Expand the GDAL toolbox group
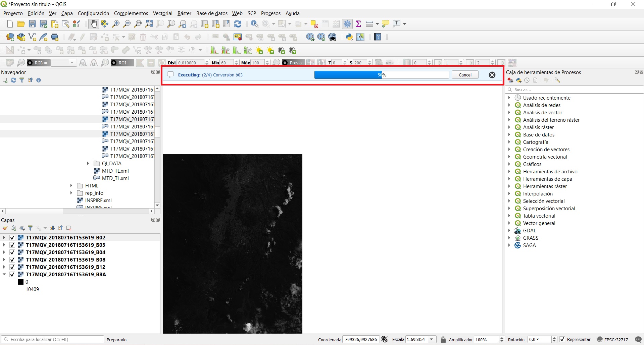The height and width of the screenshot is (345, 644). pos(509,231)
